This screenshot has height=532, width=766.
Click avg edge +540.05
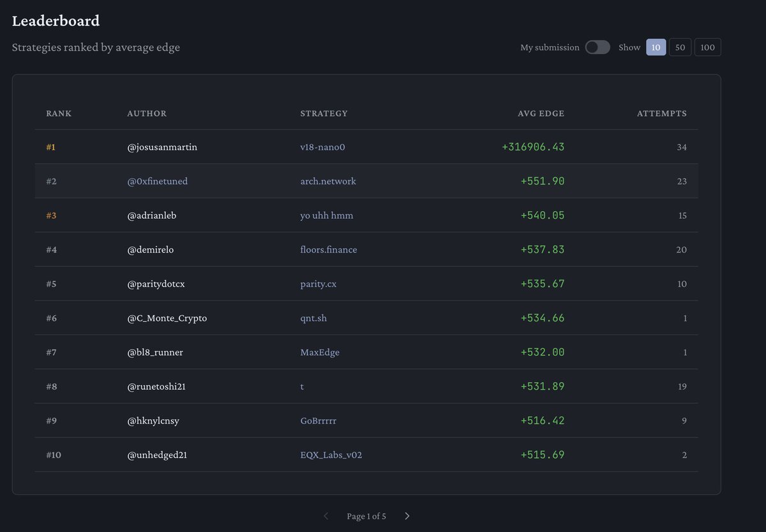pos(543,216)
